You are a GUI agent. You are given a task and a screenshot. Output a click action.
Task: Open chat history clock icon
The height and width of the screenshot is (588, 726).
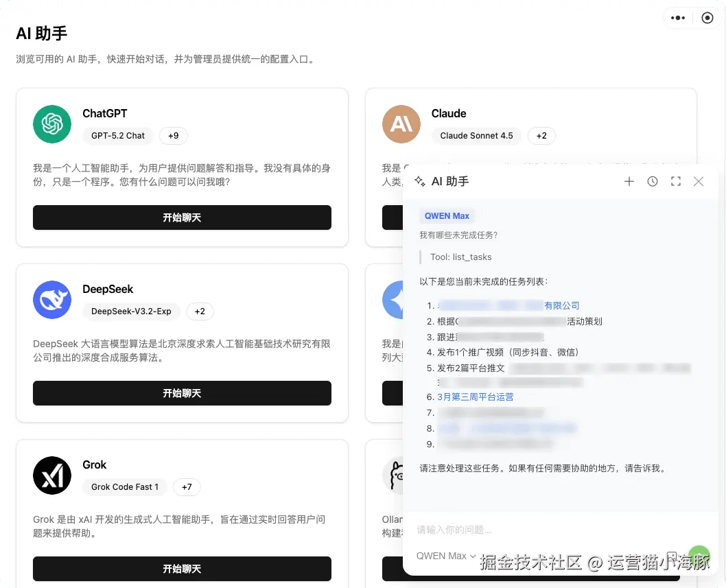tap(653, 182)
